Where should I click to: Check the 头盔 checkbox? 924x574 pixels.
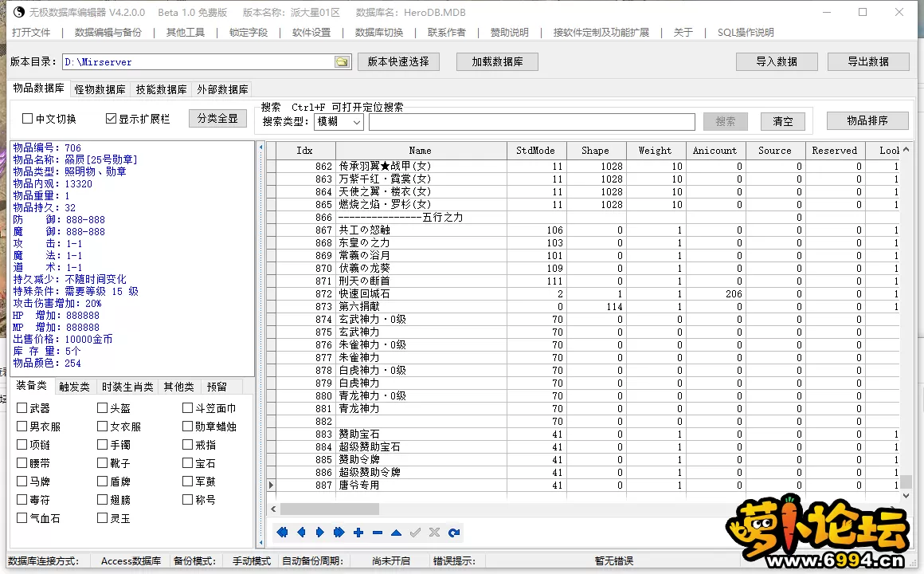coord(103,407)
